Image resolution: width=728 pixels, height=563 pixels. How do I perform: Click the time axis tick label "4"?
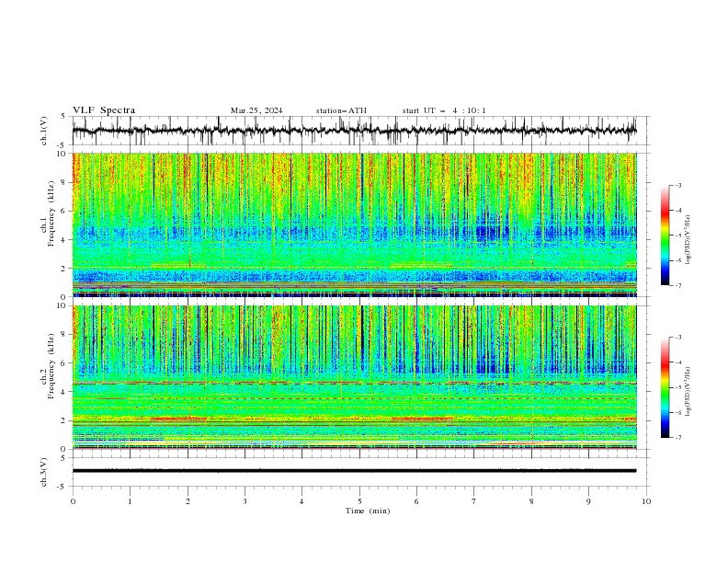301,501
